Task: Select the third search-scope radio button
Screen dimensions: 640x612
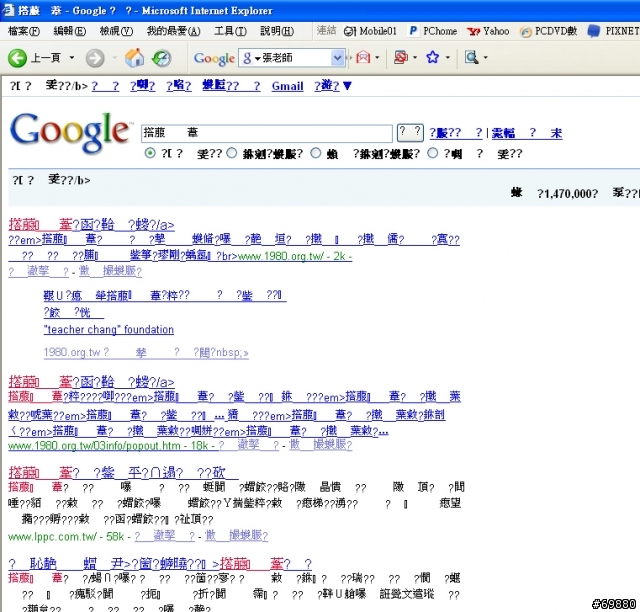Action: coord(316,154)
